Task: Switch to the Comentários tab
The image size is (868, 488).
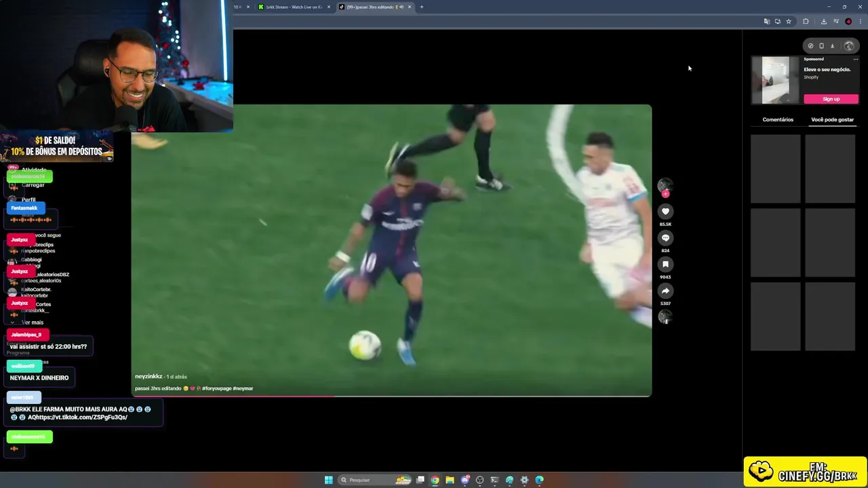Action: 778,119
